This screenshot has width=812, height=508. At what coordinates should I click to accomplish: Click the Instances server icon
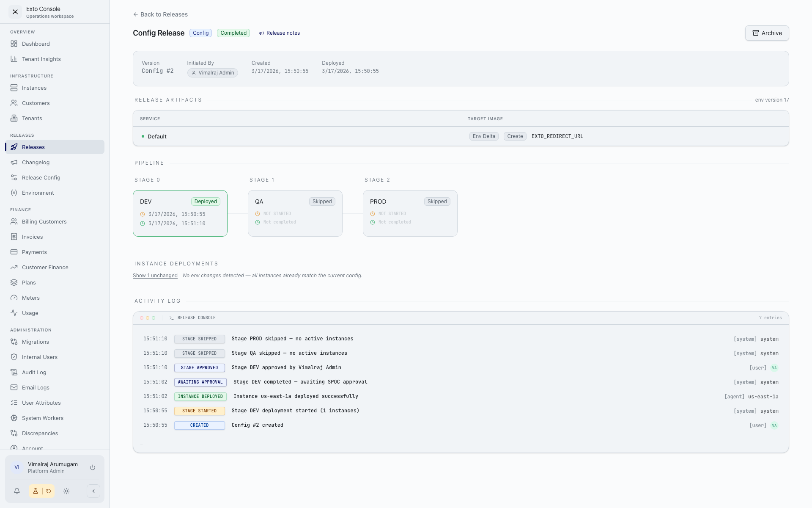click(x=14, y=88)
